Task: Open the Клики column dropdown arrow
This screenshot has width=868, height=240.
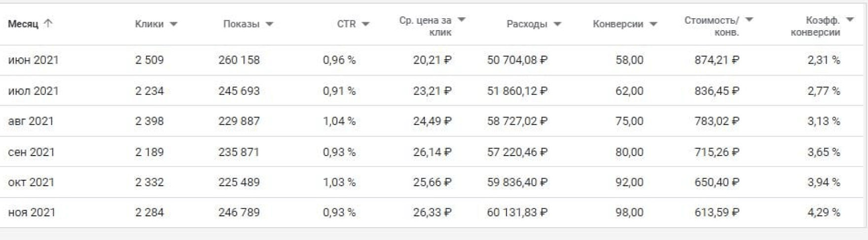Action: (x=174, y=24)
